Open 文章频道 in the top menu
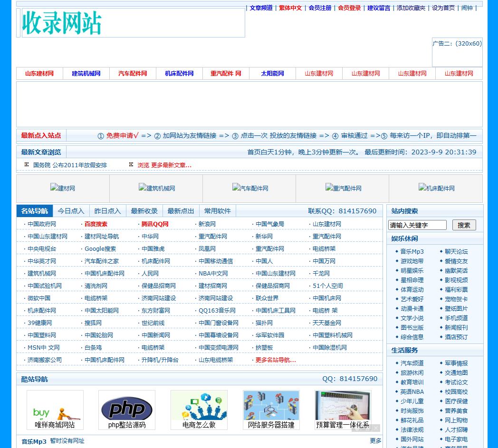This screenshot has height=448, width=498. coord(261,8)
